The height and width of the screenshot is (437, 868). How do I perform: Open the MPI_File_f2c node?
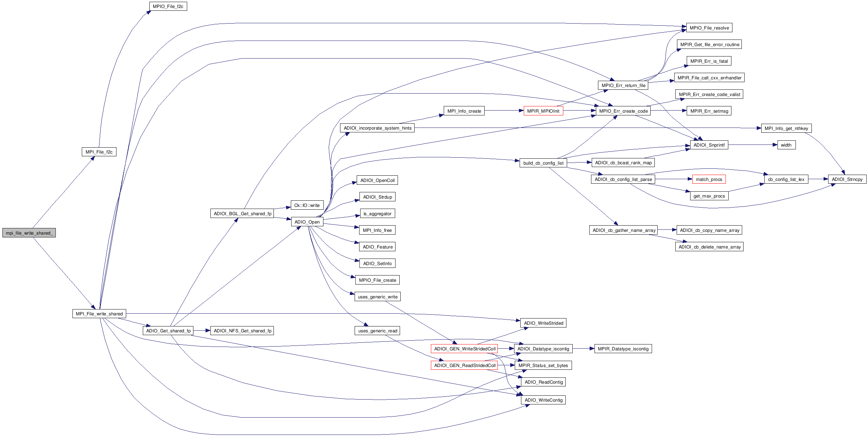(99, 152)
